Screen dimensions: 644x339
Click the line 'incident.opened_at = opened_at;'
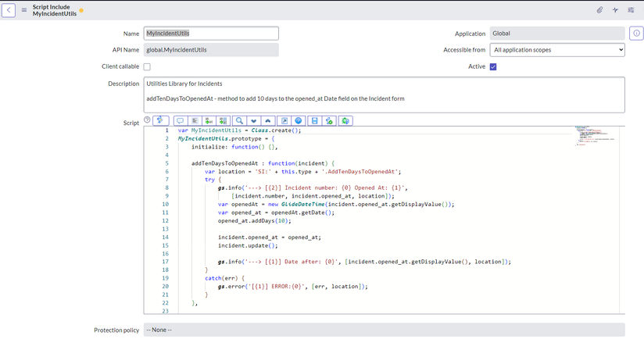point(270,237)
